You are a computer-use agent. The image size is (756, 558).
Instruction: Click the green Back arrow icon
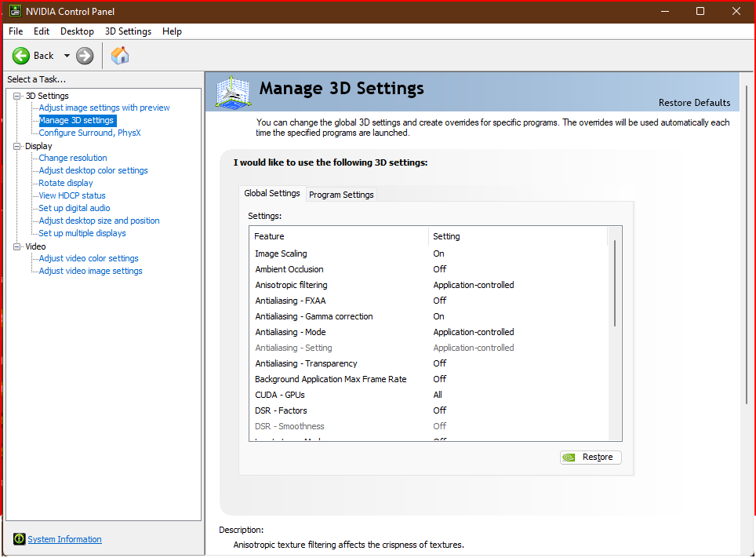tap(21, 56)
